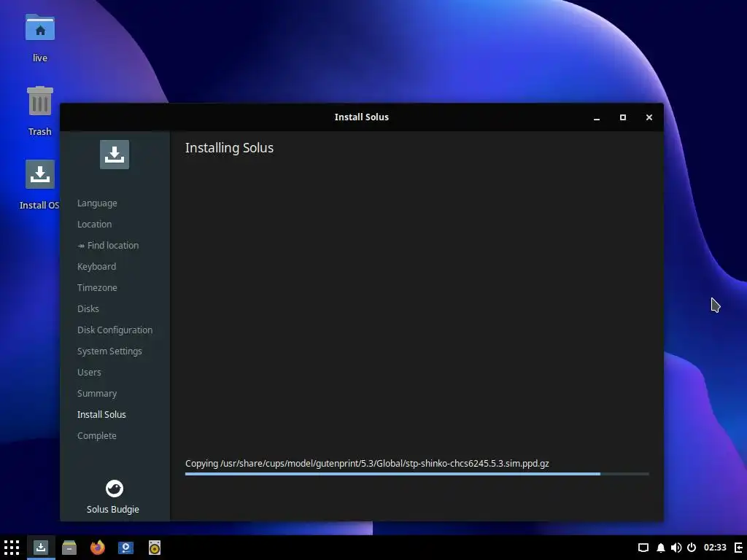Minimize the Install Solus window
The width and height of the screenshot is (747, 560).
[x=597, y=117]
